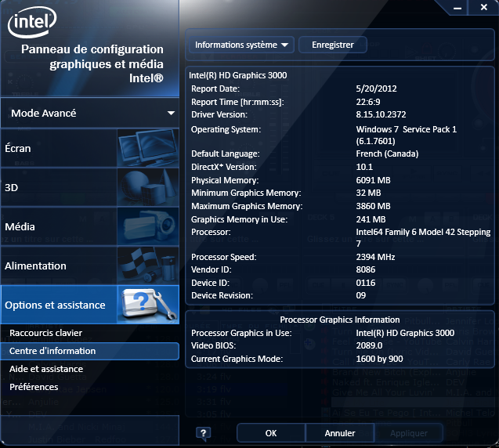Select the Alimentation flag and battery icon
The width and height of the screenshot is (499, 448).
(148, 266)
